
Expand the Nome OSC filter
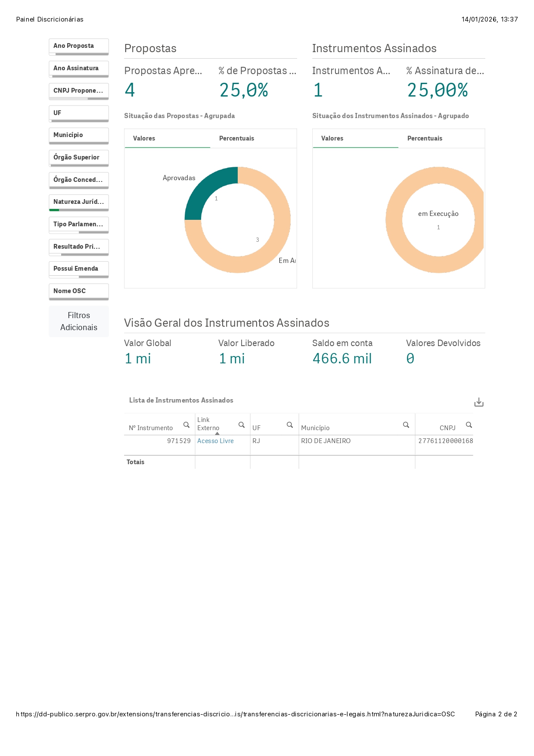tap(78, 291)
